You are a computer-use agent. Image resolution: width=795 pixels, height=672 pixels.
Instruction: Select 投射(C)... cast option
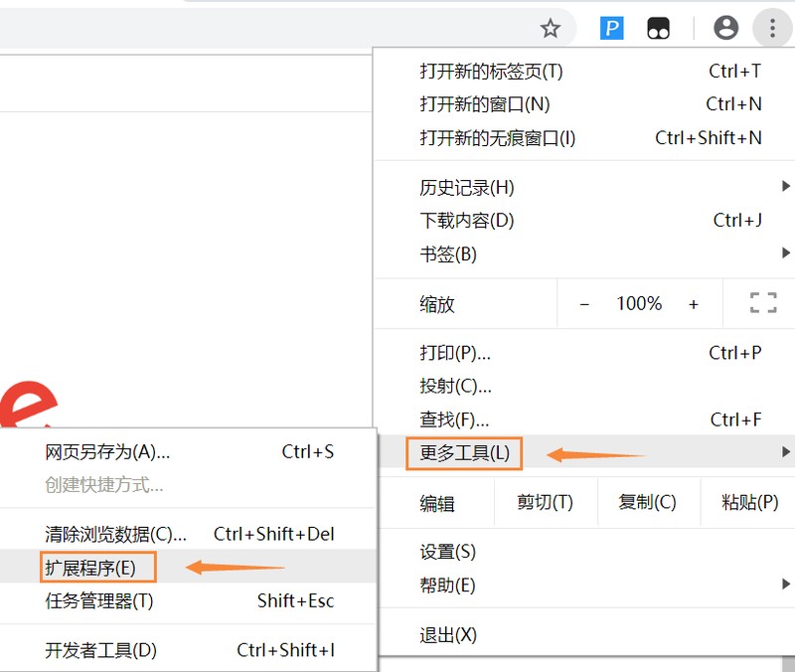point(584,386)
